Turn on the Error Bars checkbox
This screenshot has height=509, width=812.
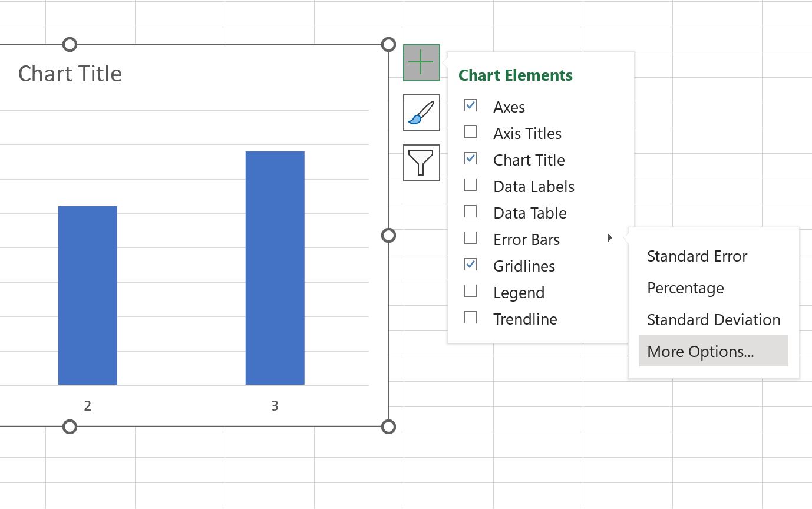[470, 238]
